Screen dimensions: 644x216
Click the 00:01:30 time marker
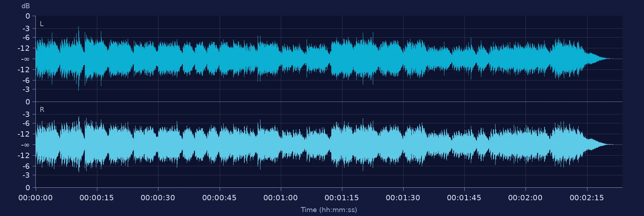pos(403,198)
